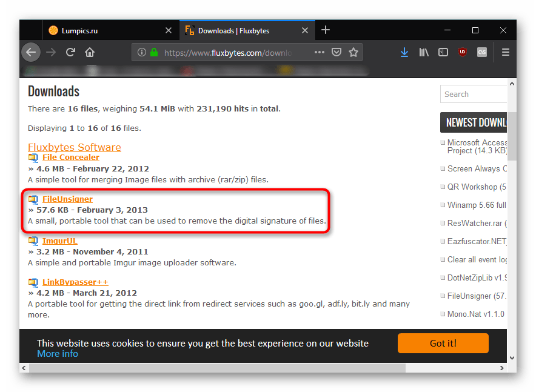Open the File Concealer download link
Image resolution: width=536 pixels, height=392 pixels.
71,158
